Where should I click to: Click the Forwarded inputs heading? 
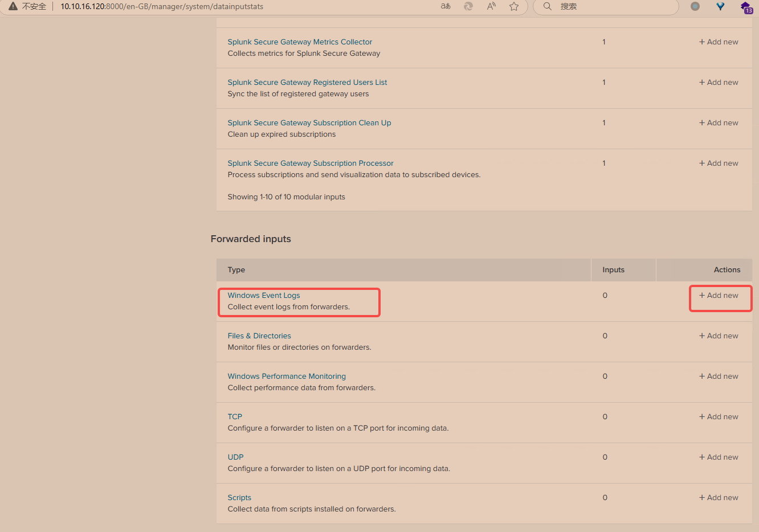click(251, 239)
